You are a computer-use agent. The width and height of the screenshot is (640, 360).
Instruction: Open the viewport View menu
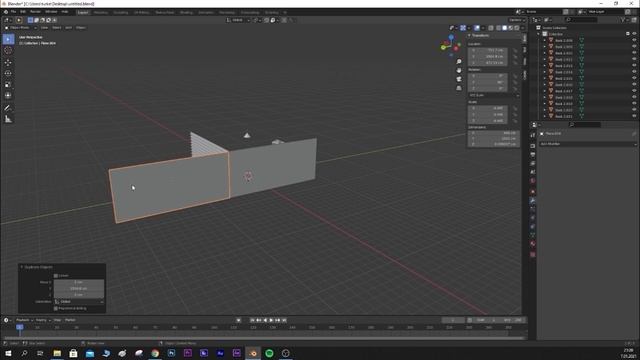pyautogui.click(x=44, y=28)
